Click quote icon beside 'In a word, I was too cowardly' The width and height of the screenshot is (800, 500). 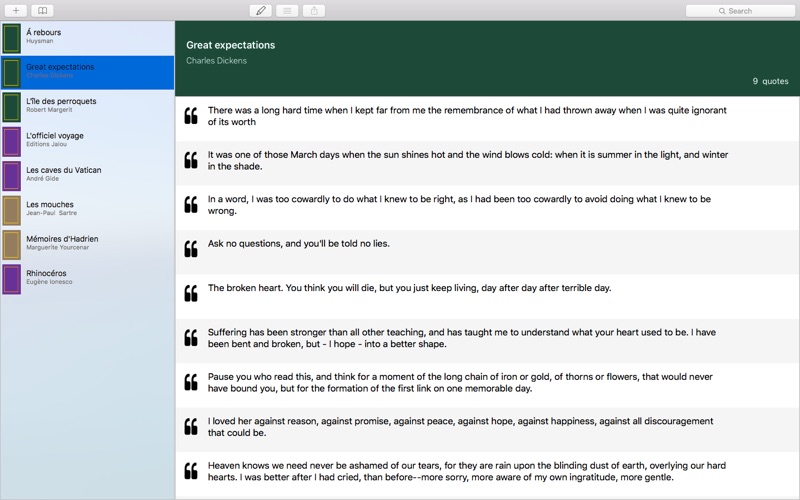coord(191,205)
